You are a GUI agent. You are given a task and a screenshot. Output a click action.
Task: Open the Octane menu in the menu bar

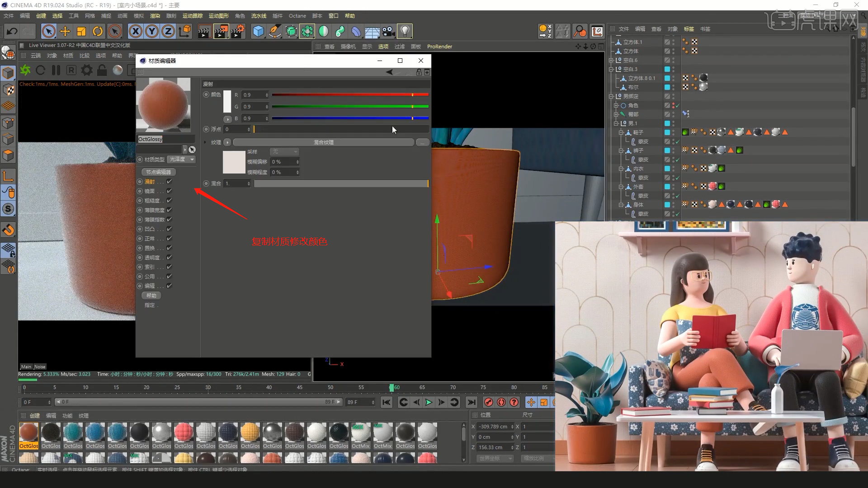(x=297, y=15)
